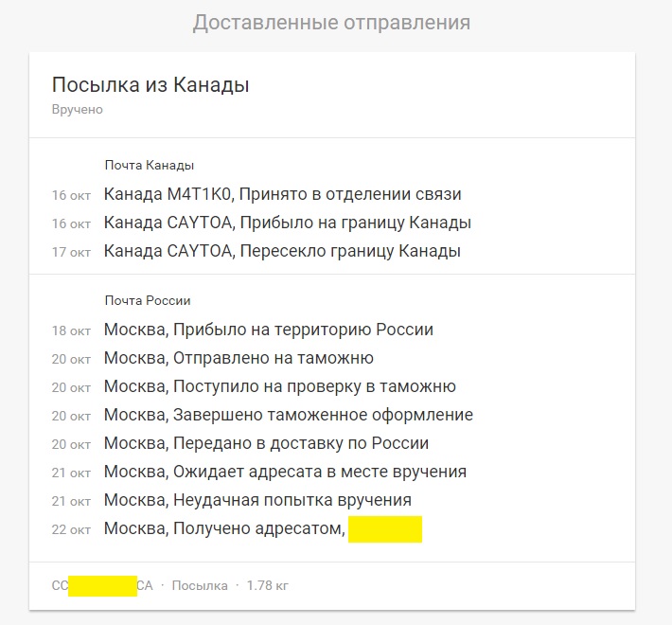Image resolution: width=672 pixels, height=625 pixels.
Task: Select the "Почта Канады" section header
Action: [150, 165]
